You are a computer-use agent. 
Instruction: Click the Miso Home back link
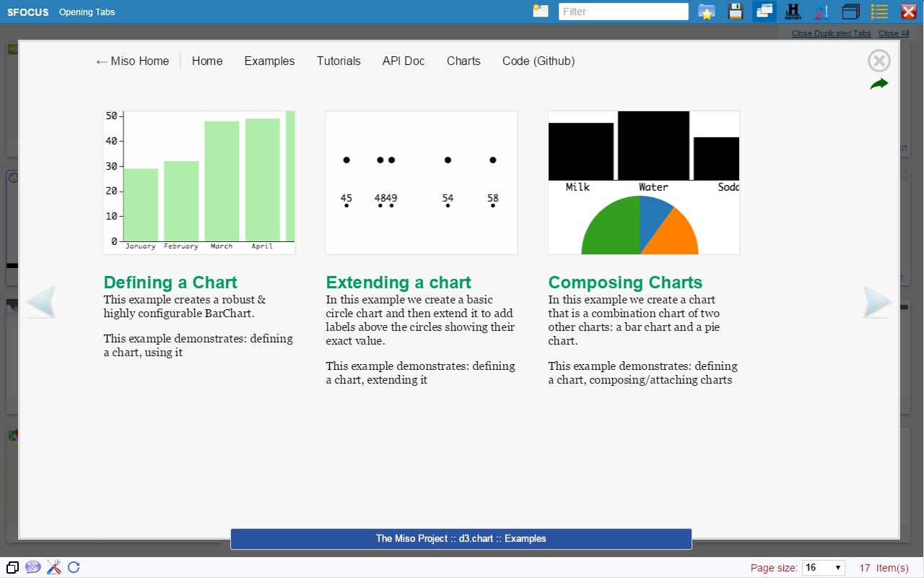pos(133,61)
